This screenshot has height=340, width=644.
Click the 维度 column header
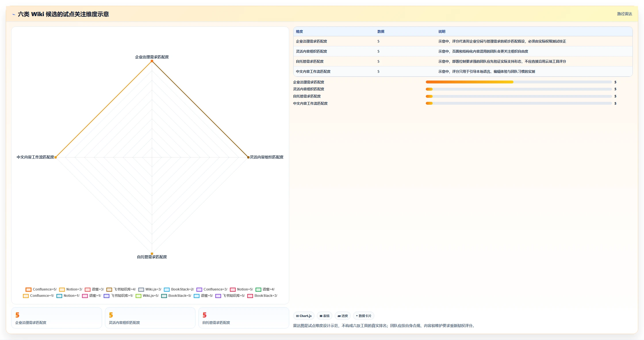[299, 32]
